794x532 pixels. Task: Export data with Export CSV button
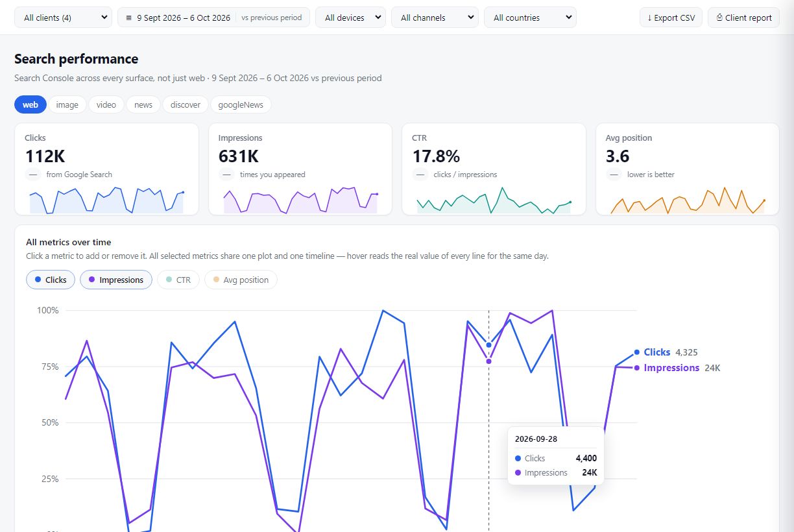(x=671, y=18)
